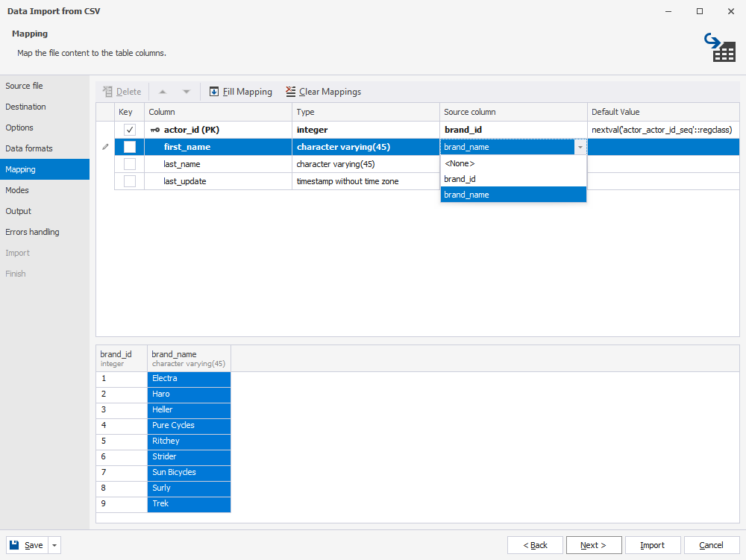Click the import-to-table icon in header

(720, 47)
